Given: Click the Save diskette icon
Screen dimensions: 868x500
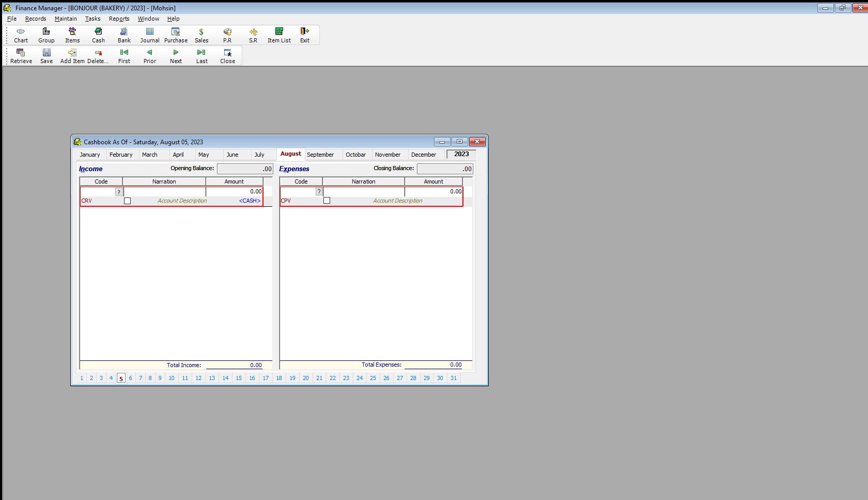Looking at the screenshot, I should coord(47,55).
